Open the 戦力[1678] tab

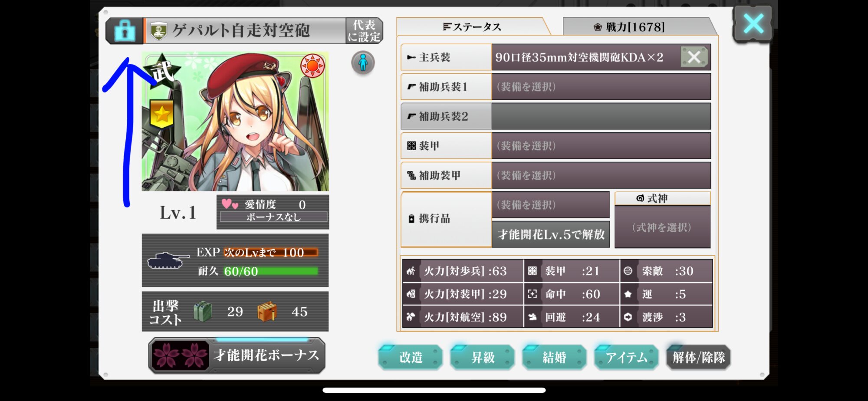[636, 27]
